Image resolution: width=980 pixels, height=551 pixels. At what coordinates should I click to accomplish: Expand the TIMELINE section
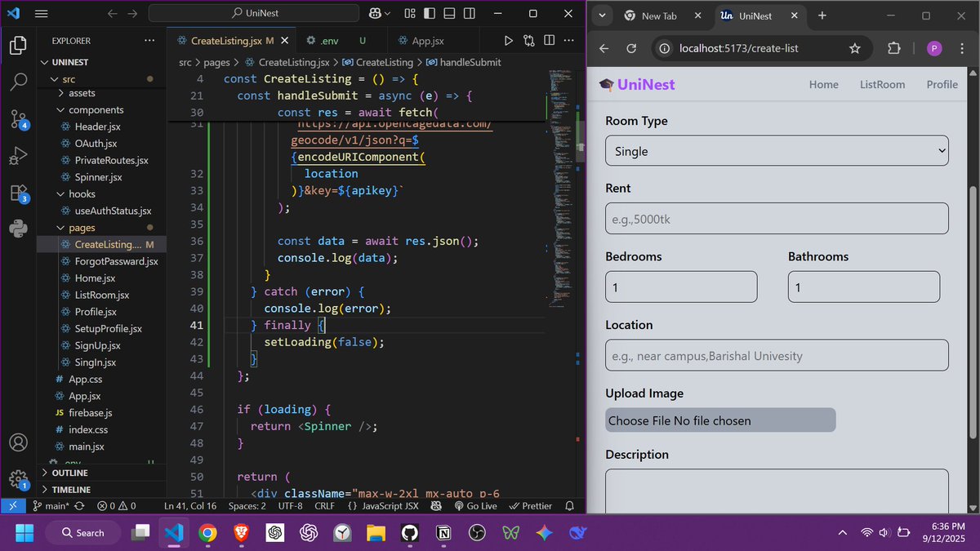(x=71, y=490)
